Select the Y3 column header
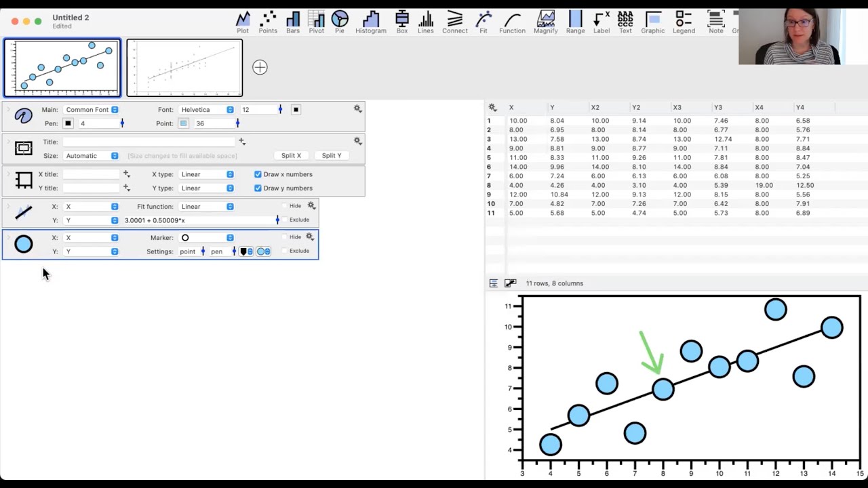The height and width of the screenshot is (488, 868). [x=718, y=107]
